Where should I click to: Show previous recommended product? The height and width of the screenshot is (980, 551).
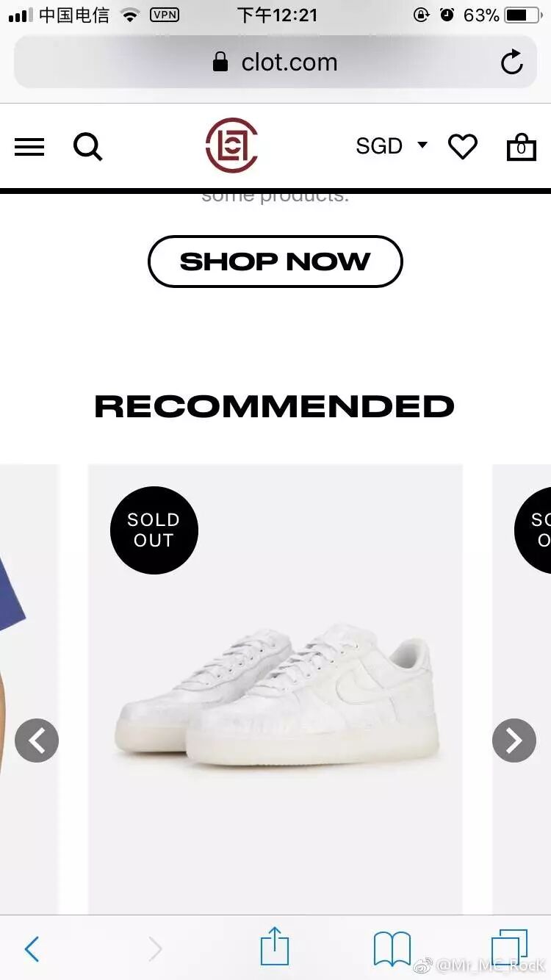(37, 741)
